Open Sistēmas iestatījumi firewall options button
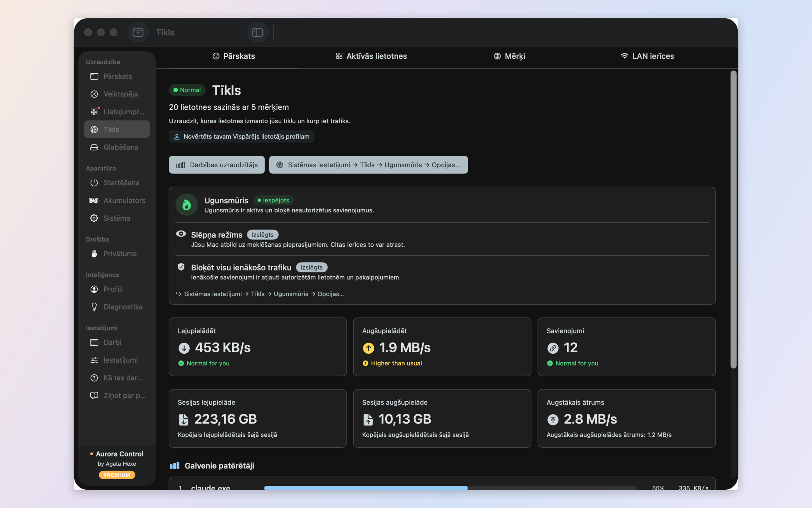 click(x=369, y=165)
